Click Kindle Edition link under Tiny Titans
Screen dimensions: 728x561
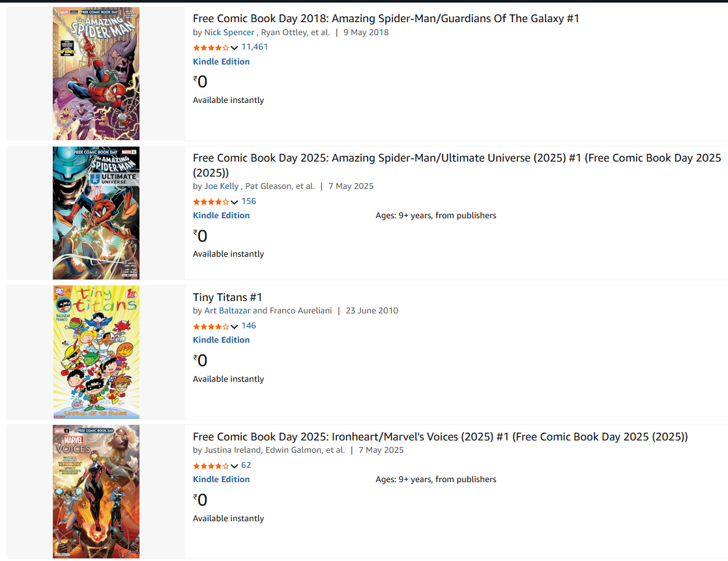tap(221, 340)
